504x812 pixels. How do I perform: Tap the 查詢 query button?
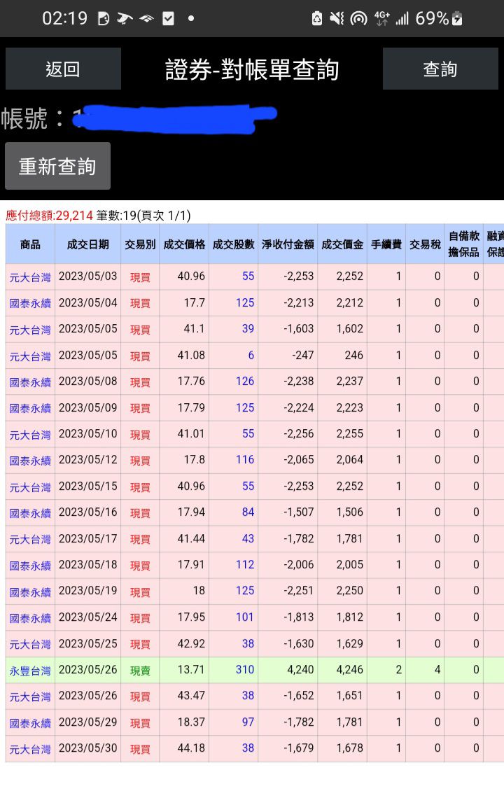(440, 69)
